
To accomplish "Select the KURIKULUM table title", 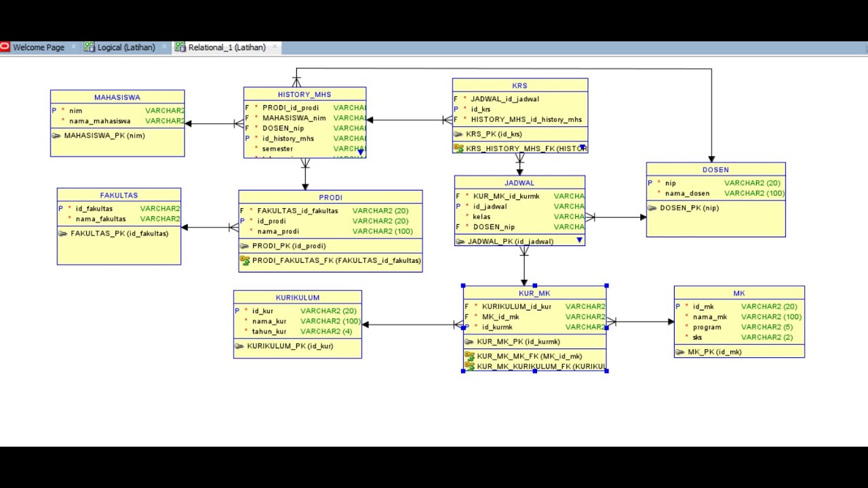I will coord(297,298).
